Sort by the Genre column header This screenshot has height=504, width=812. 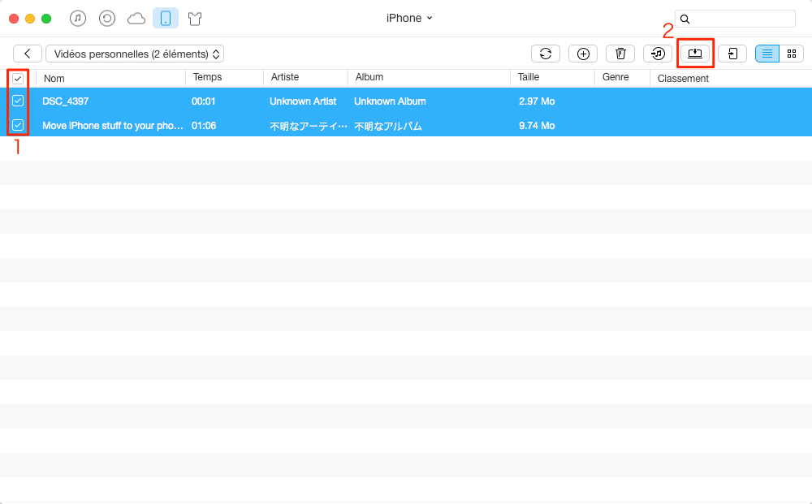click(x=615, y=77)
